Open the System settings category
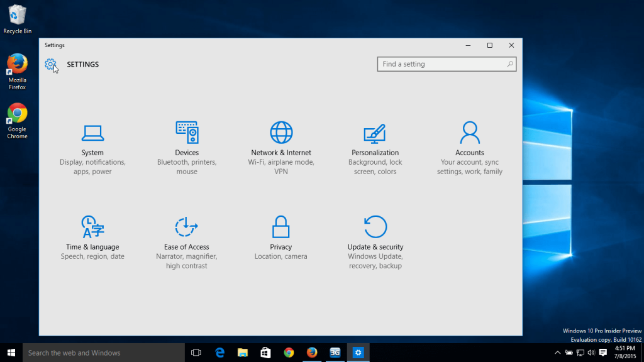The image size is (644, 362). click(92, 149)
